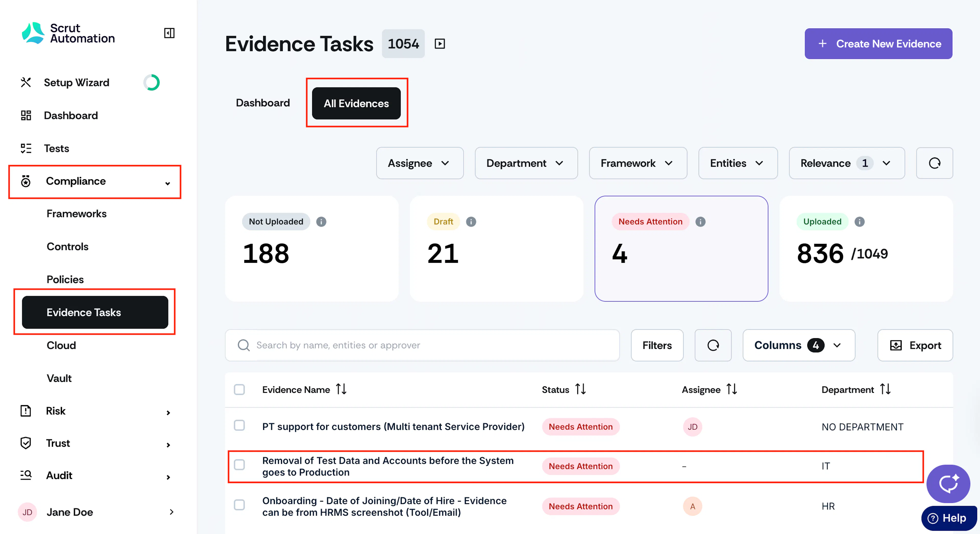Click info icon next to Uploaded
This screenshot has width=980, height=534.
[x=859, y=221]
